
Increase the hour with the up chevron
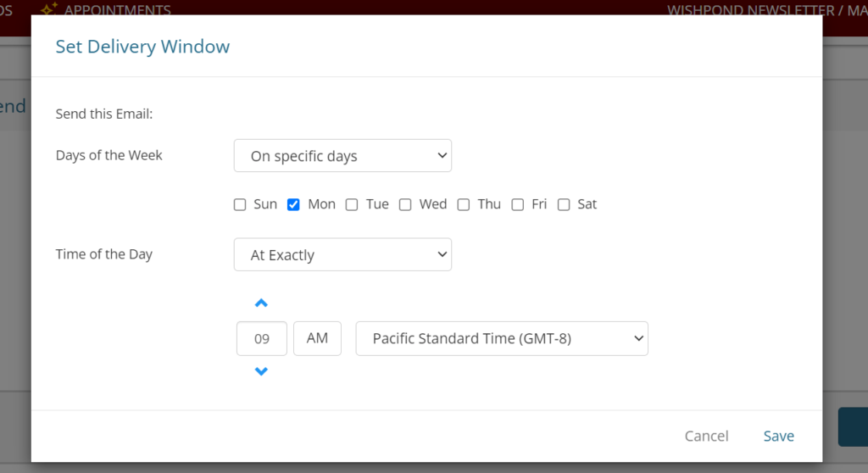coord(261,303)
